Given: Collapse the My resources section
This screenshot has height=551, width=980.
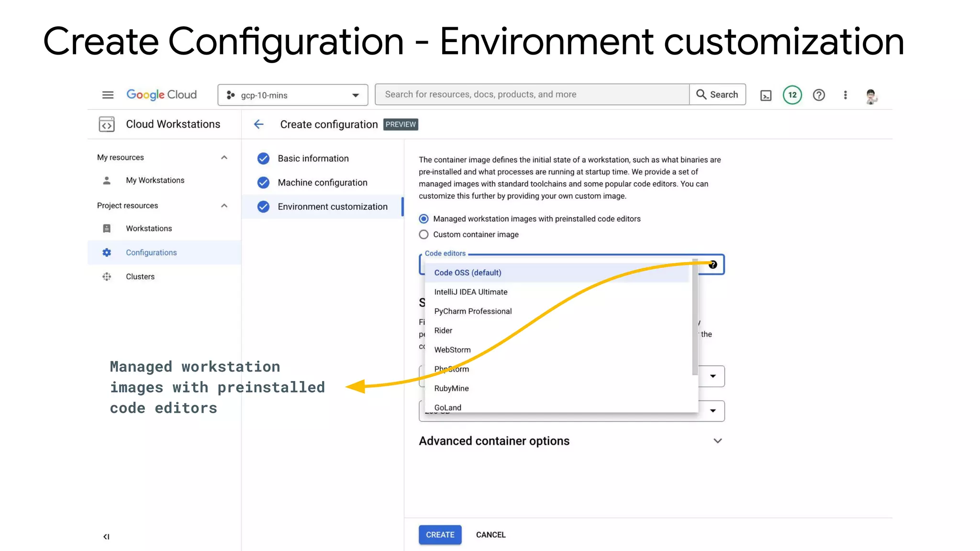Looking at the screenshot, I should (224, 157).
